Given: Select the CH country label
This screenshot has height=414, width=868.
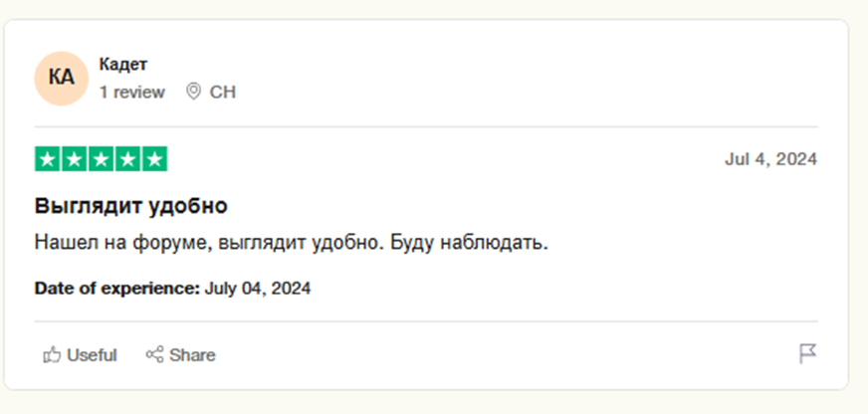Looking at the screenshot, I should tap(223, 92).
